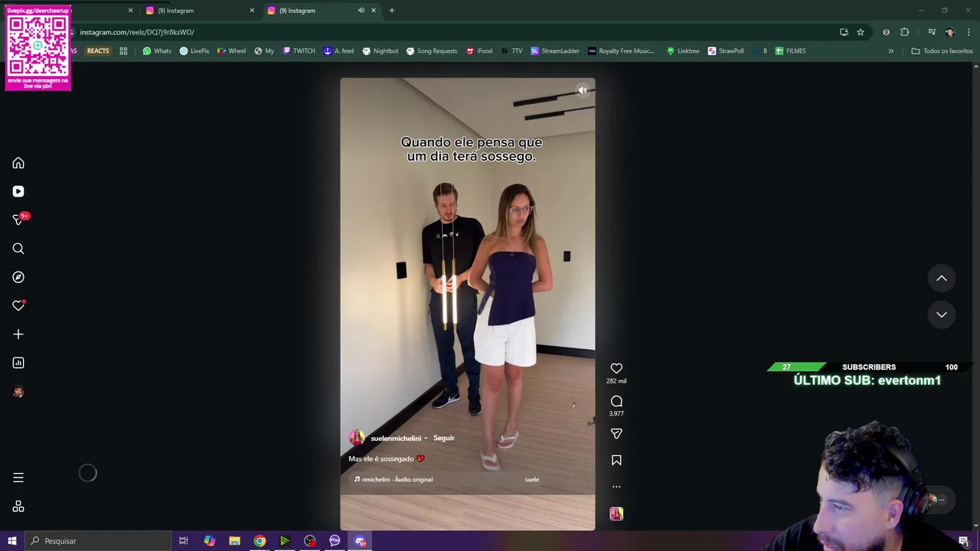Click the instagram.com address bar
980x551 pixels.
[452, 32]
